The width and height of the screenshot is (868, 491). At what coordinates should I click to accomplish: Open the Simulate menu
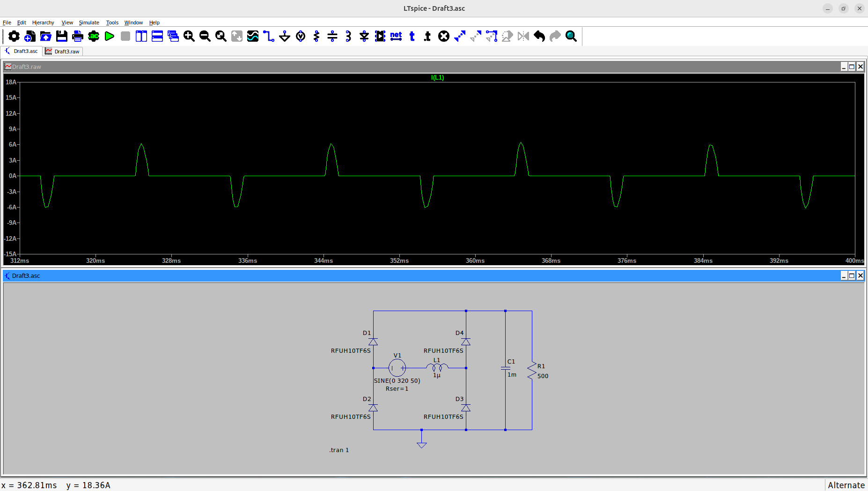click(89, 22)
